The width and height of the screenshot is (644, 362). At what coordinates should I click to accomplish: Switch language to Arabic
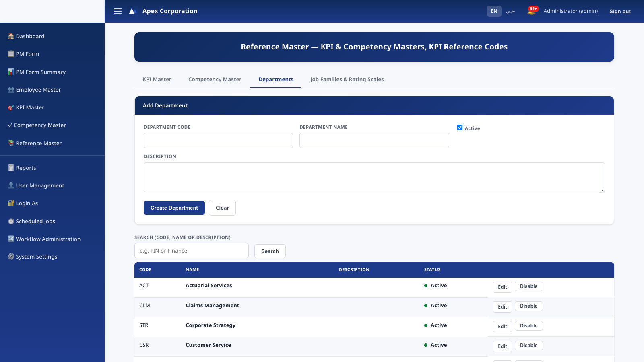coord(510,11)
